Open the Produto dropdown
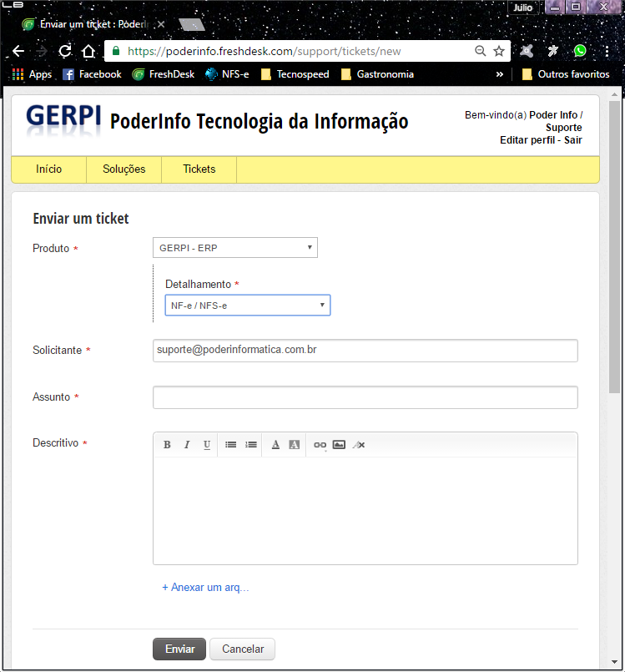625x672 pixels. pos(235,248)
